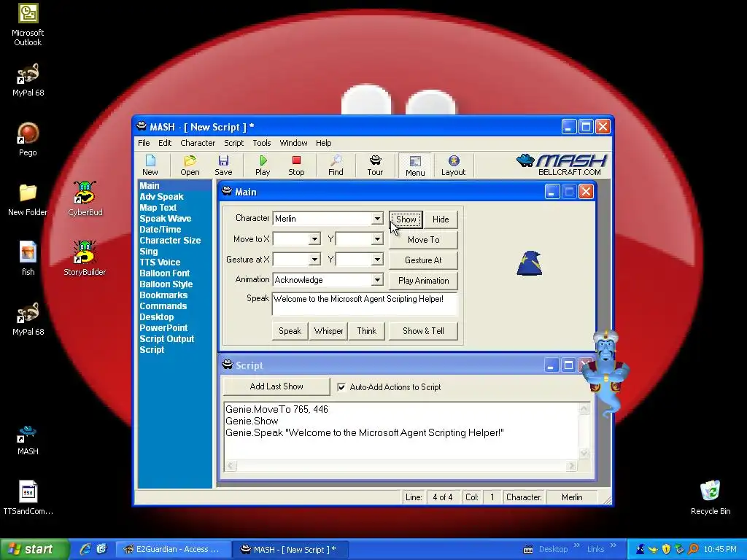Screen dimensions: 747x560
Task: Open the Script menu
Action: 234,143
